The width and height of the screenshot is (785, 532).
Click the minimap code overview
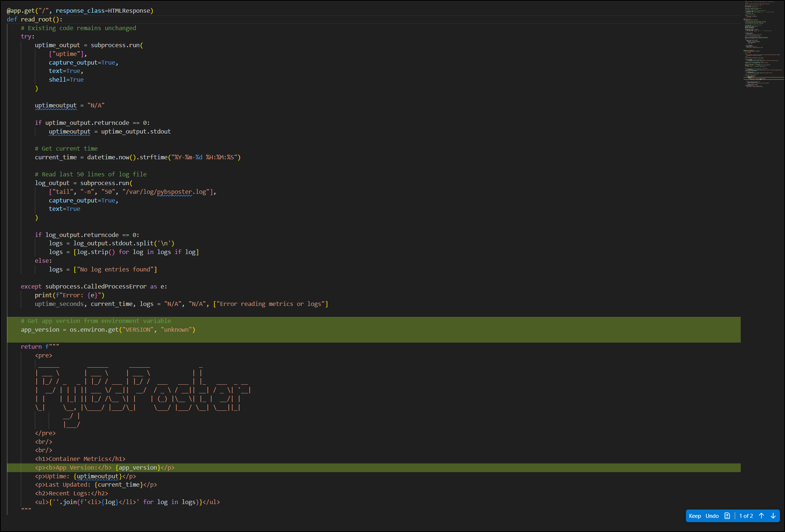pos(762,44)
